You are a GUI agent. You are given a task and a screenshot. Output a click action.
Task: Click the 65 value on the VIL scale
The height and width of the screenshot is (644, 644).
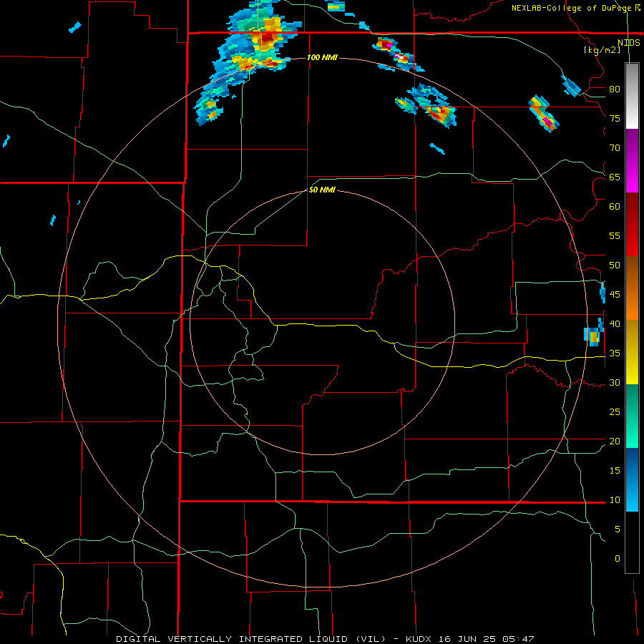click(x=615, y=177)
